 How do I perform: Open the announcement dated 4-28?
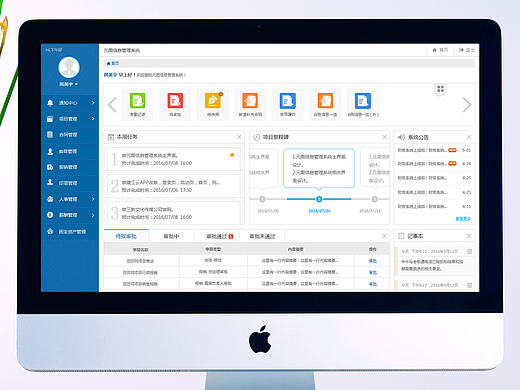point(434,164)
